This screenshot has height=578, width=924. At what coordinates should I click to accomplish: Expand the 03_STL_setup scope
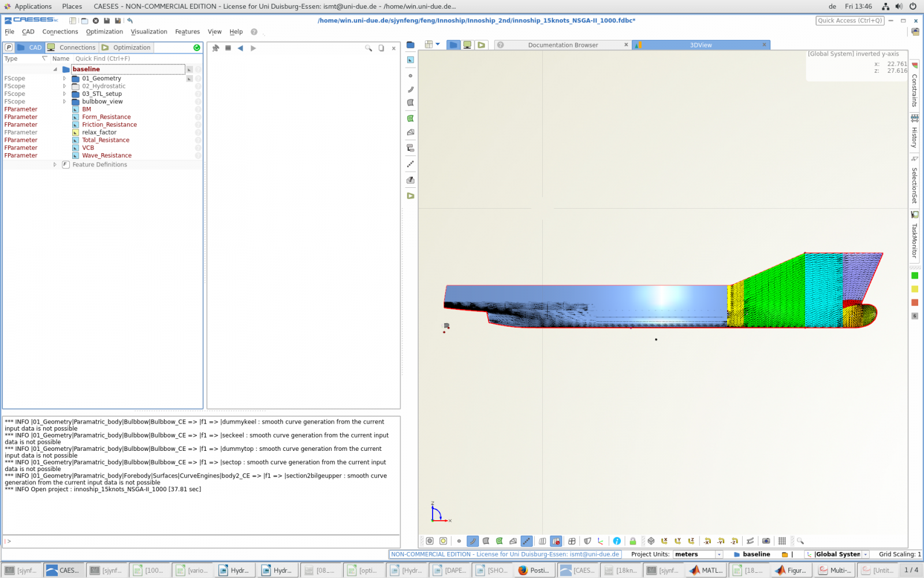pos(65,94)
